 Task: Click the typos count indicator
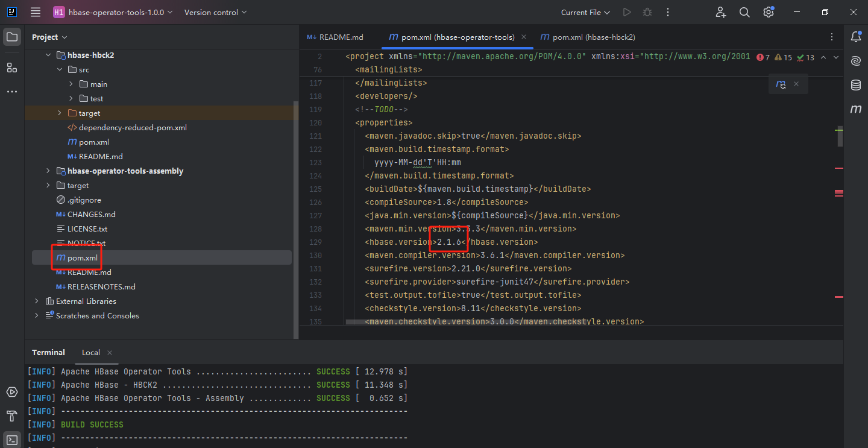tap(805, 57)
